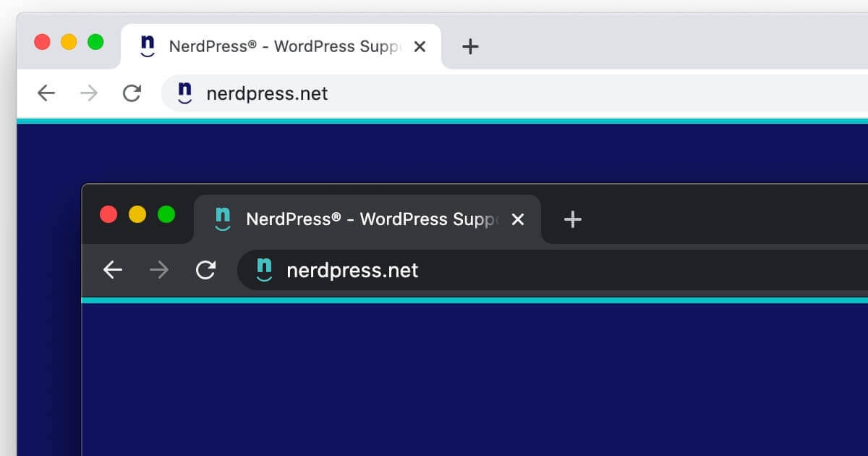Close the NerdPress tab in light window
Screen dimensions: 868x456
tap(420, 47)
